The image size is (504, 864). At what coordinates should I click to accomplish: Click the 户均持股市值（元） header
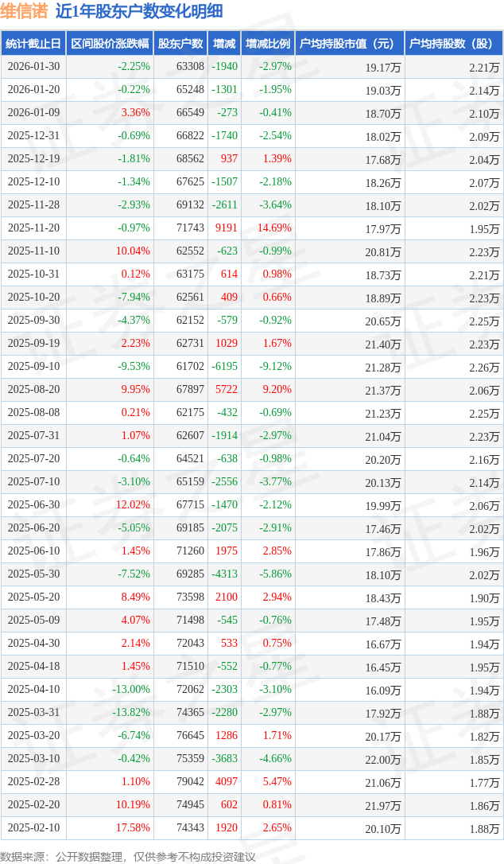pyautogui.click(x=349, y=44)
